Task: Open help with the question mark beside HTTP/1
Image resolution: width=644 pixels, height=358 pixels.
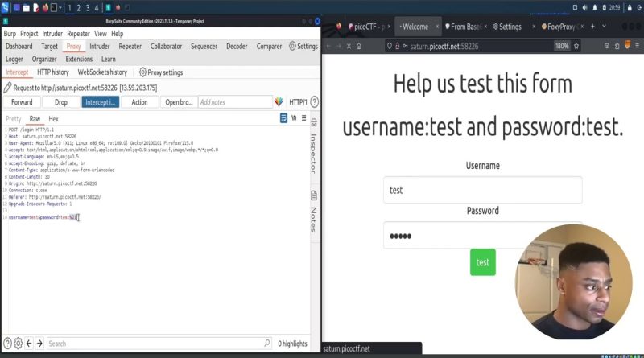Action: click(x=314, y=102)
